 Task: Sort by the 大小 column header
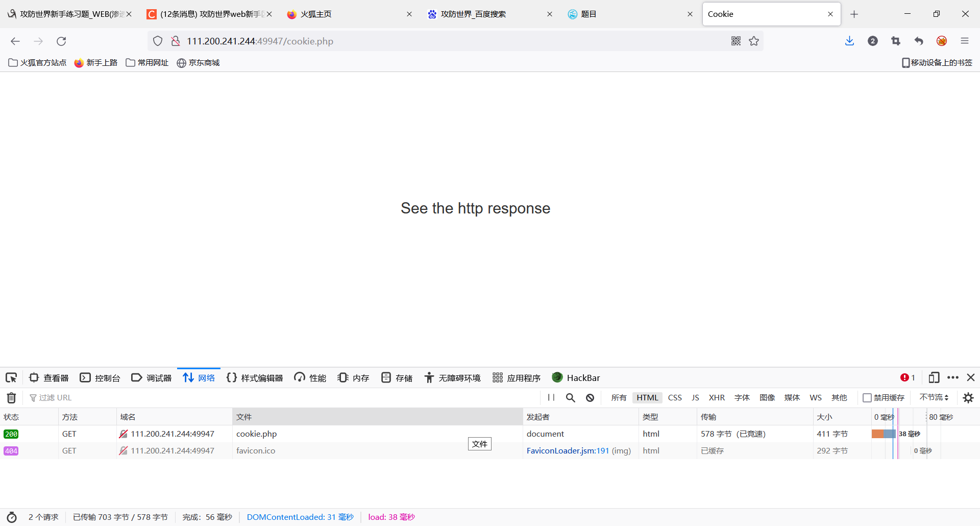(842, 417)
